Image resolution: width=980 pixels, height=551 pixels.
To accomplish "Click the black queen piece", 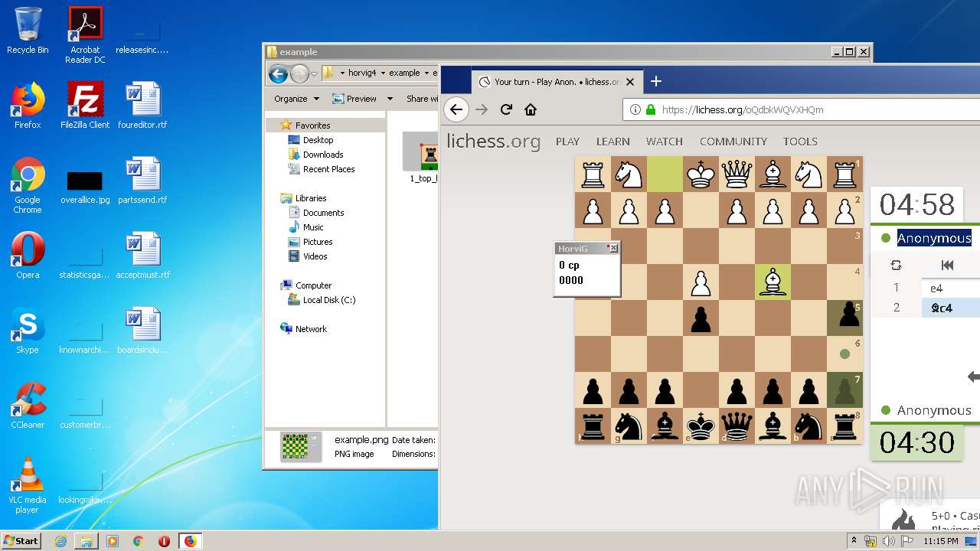I will (737, 426).
